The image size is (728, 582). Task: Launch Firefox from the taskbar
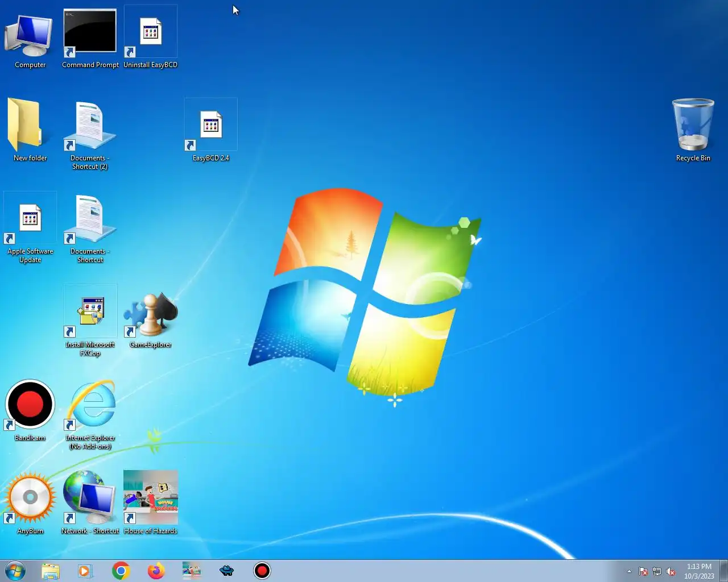[156, 571]
